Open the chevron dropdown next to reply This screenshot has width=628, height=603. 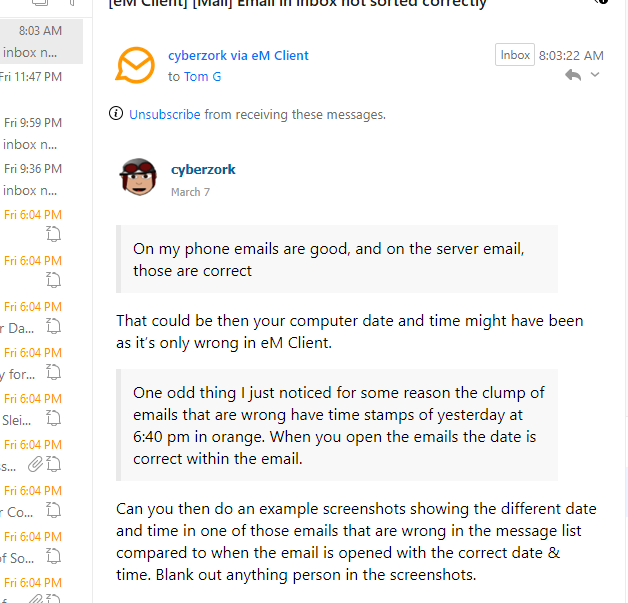click(x=595, y=75)
